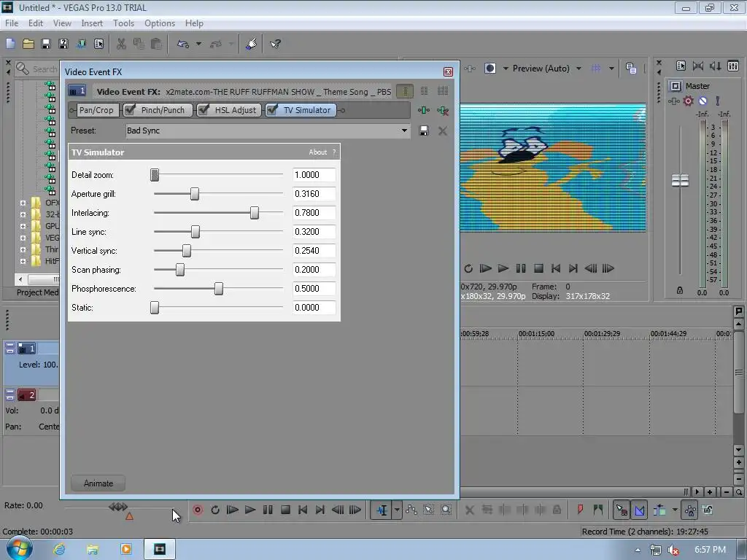Image resolution: width=747 pixels, height=560 pixels.
Task: Open the Preview (Auto) quality dropdown
Action: click(578, 68)
